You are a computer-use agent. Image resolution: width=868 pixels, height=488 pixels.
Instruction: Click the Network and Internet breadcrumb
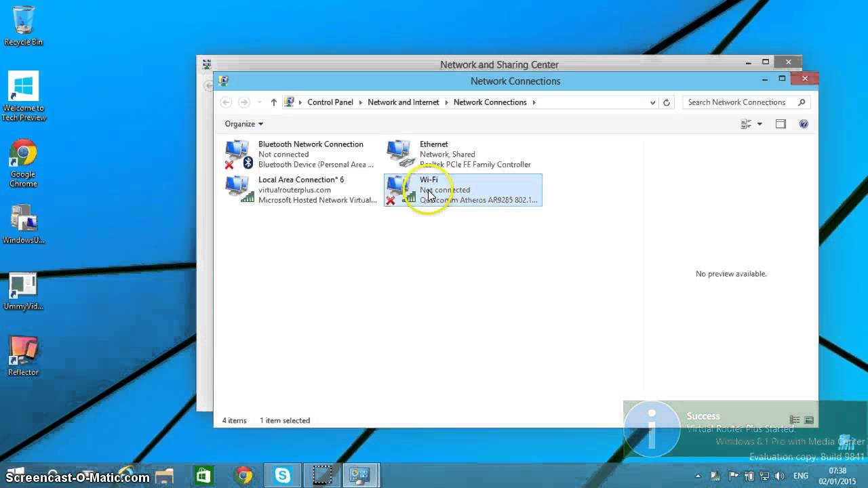pyautogui.click(x=403, y=102)
